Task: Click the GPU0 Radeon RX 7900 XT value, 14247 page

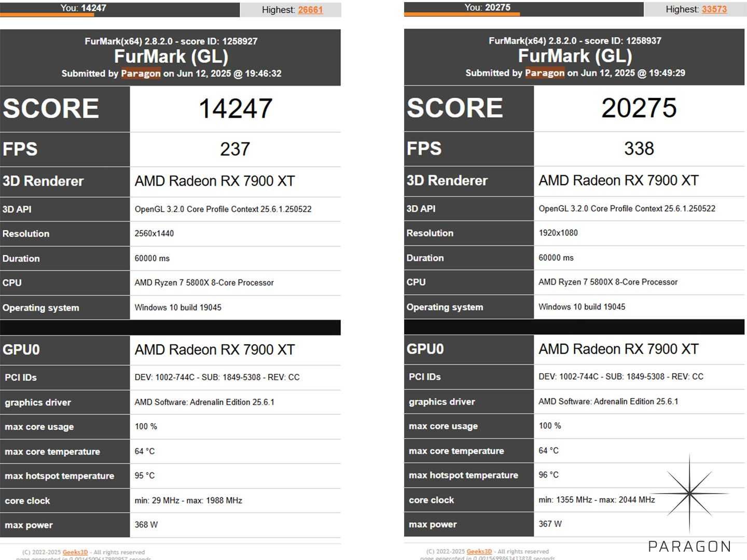Action: click(x=215, y=349)
